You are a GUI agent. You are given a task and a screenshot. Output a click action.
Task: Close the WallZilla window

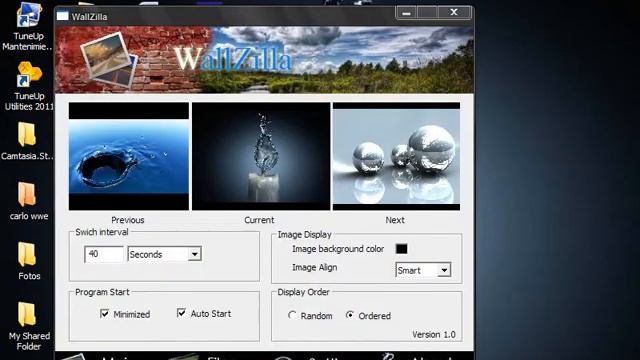[454, 13]
